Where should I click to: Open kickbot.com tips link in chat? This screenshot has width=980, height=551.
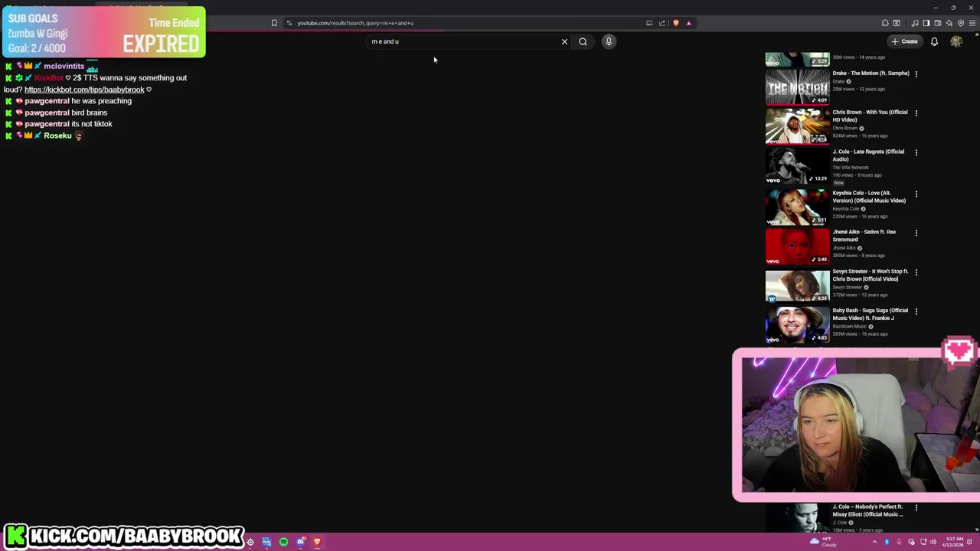[84, 90]
